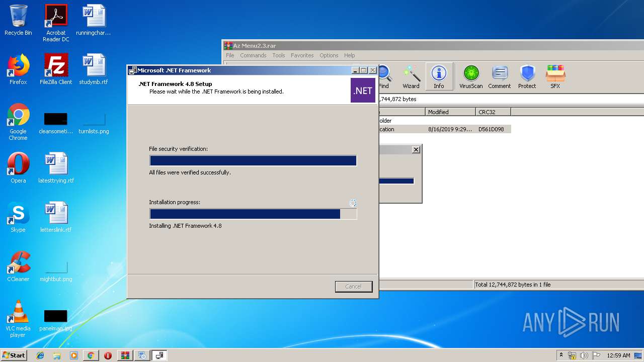
Task: Open the Recycle Bin desktop icon
Action: click(x=18, y=20)
